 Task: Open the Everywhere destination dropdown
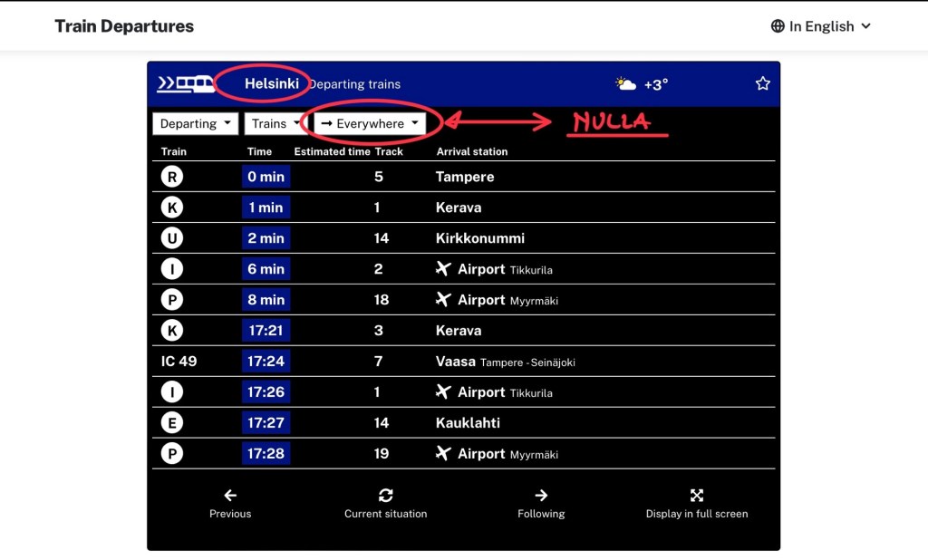[x=370, y=124]
